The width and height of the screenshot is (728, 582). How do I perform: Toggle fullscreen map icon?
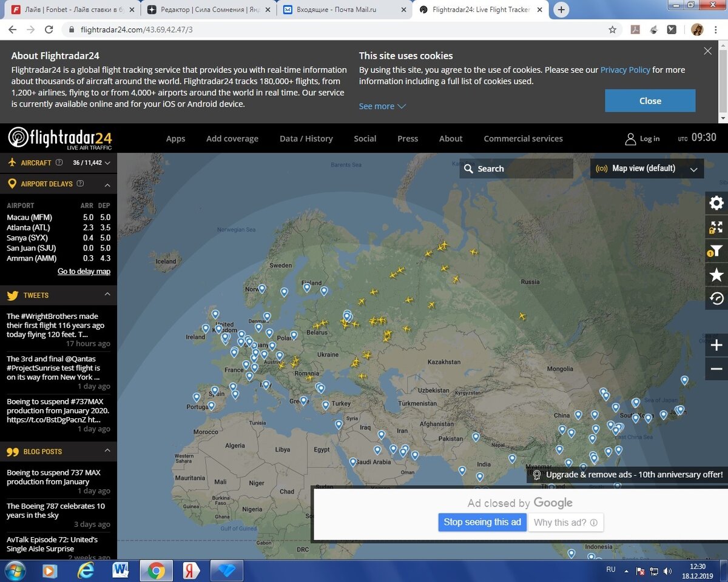[716, 227]
